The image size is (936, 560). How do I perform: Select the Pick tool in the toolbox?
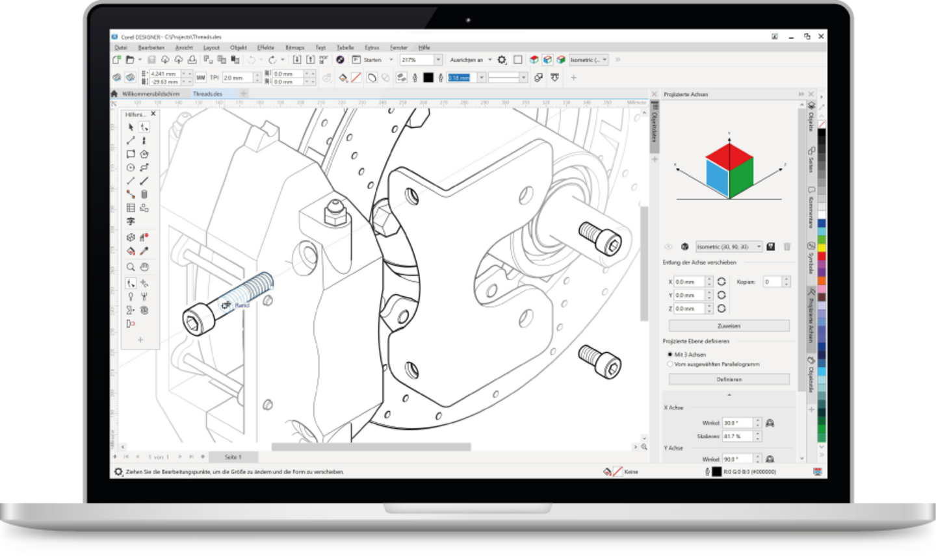tap(131, 127)
